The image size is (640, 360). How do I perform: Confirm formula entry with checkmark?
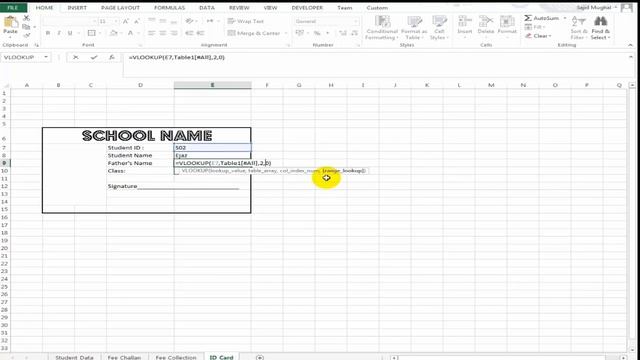[94, 58]
